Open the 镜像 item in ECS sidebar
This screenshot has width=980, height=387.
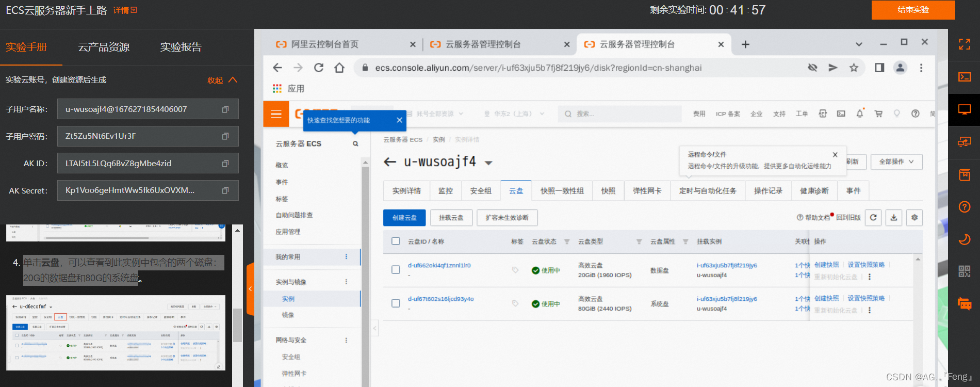[288, 315]
